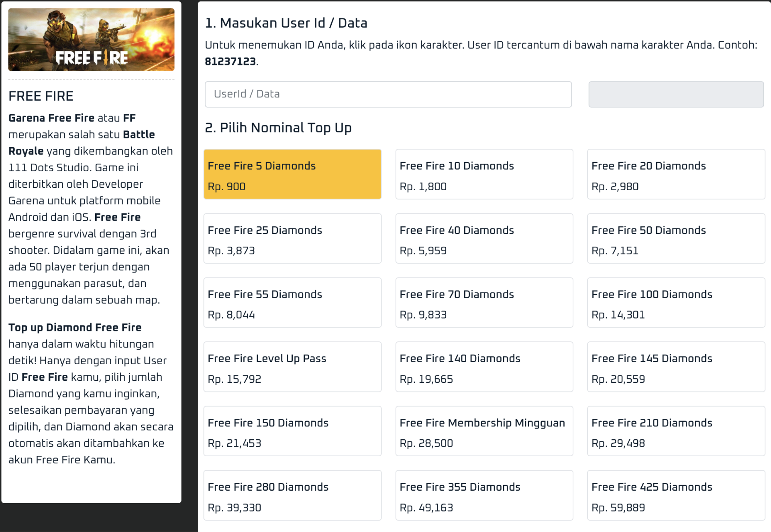Select the Free Fire 150 Diamonds package
The image size is (771, 532).
(x=292, y=431)
